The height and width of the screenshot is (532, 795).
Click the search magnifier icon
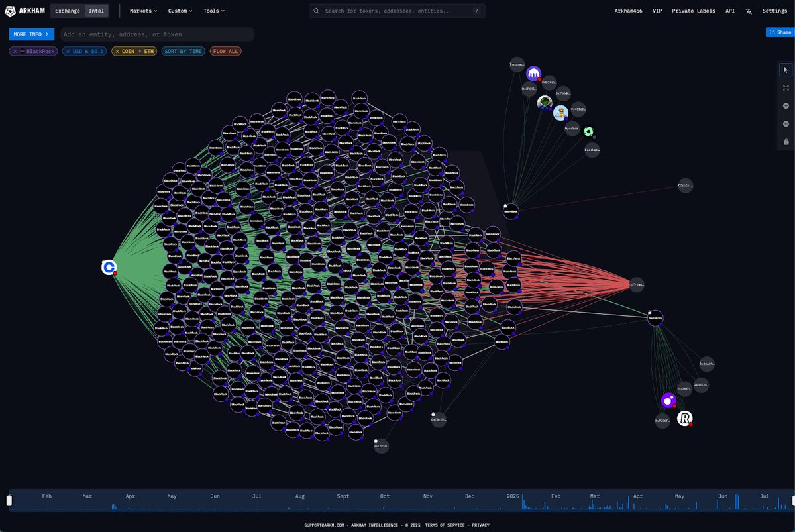coord(316,11)
